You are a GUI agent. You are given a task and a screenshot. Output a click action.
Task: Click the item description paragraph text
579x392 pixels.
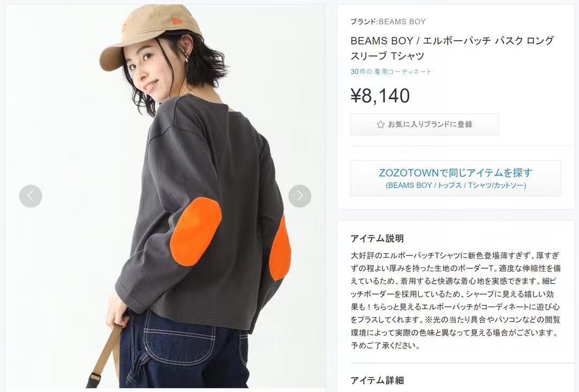(456, 300)
